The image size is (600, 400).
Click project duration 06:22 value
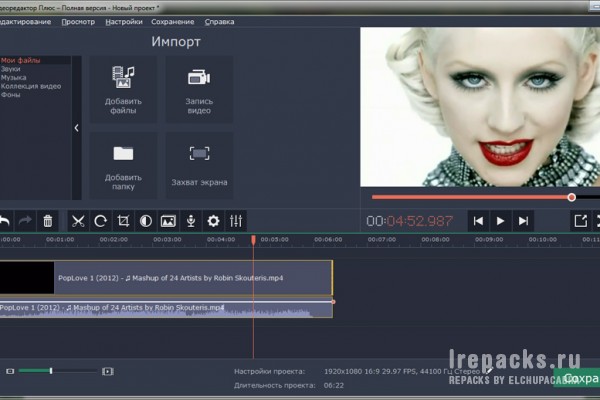[334, 385]
